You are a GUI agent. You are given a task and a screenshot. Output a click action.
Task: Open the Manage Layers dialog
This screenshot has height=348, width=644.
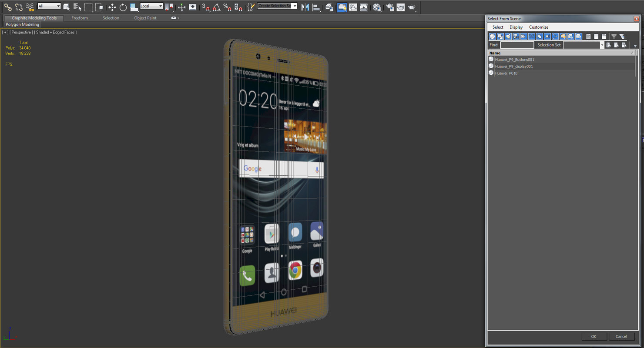(329, 7)
